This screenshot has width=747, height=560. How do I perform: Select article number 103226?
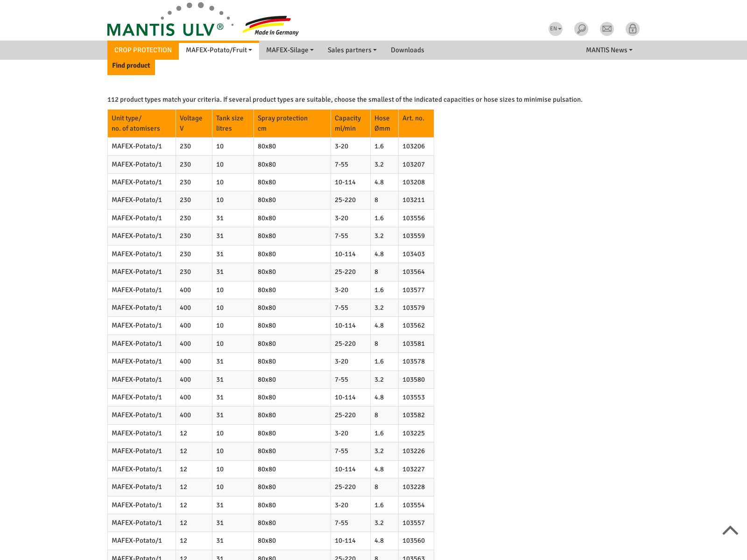pos(414,451)
